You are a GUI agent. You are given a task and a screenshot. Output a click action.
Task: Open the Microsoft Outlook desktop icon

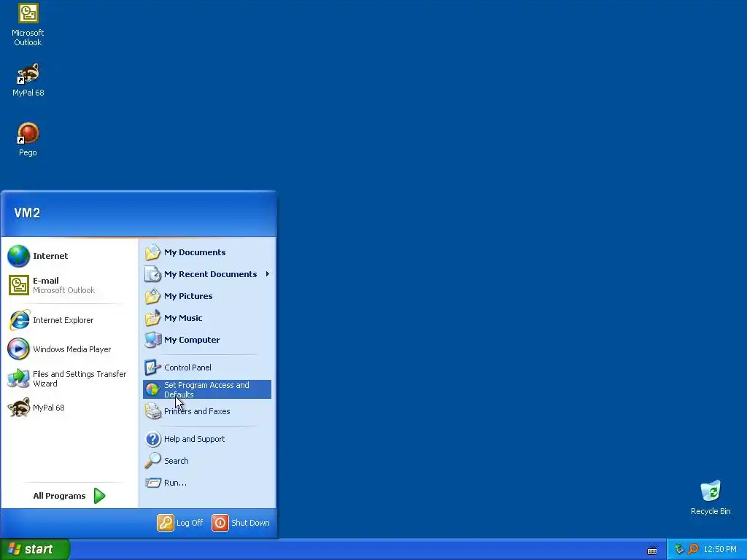[x=28, y=25]
